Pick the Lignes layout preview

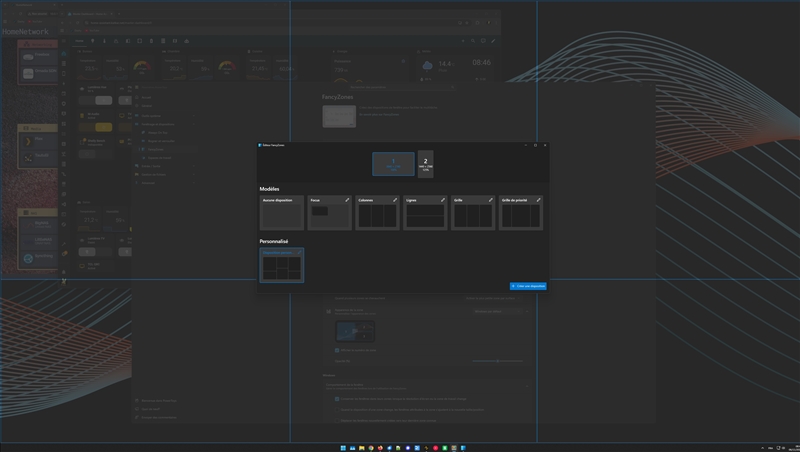pyautogui.click(x=425, y=216)
